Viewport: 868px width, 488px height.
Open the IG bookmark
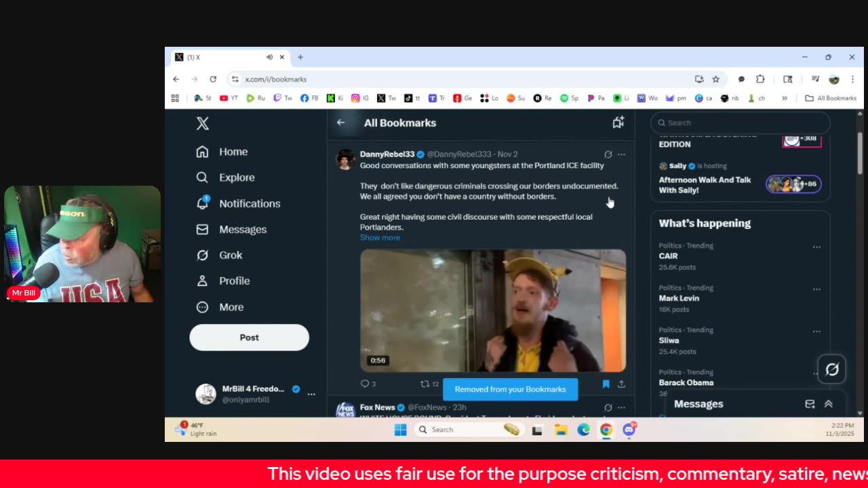[x=360, y=98]
